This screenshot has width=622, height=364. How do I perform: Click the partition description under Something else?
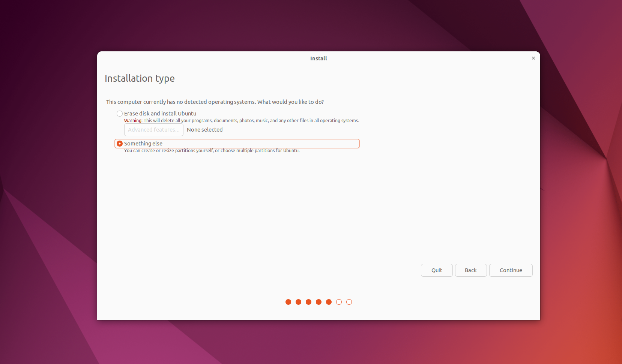(212, 151)
